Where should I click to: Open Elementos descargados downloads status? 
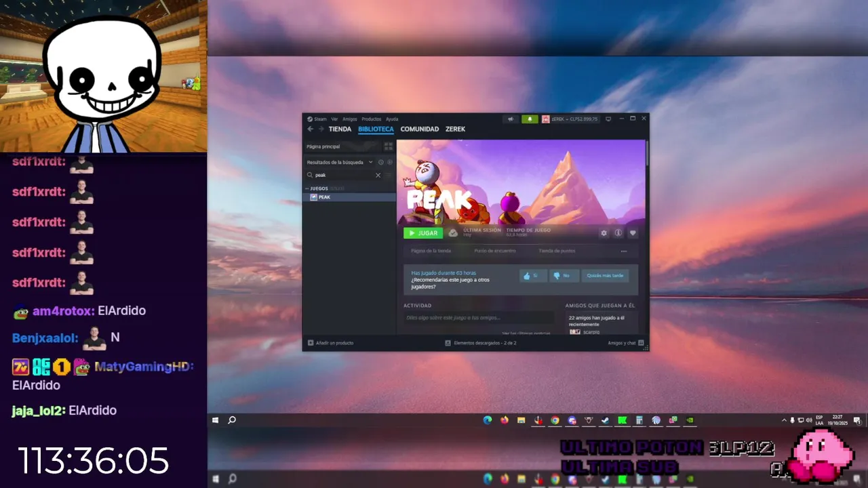coord(481,343)
